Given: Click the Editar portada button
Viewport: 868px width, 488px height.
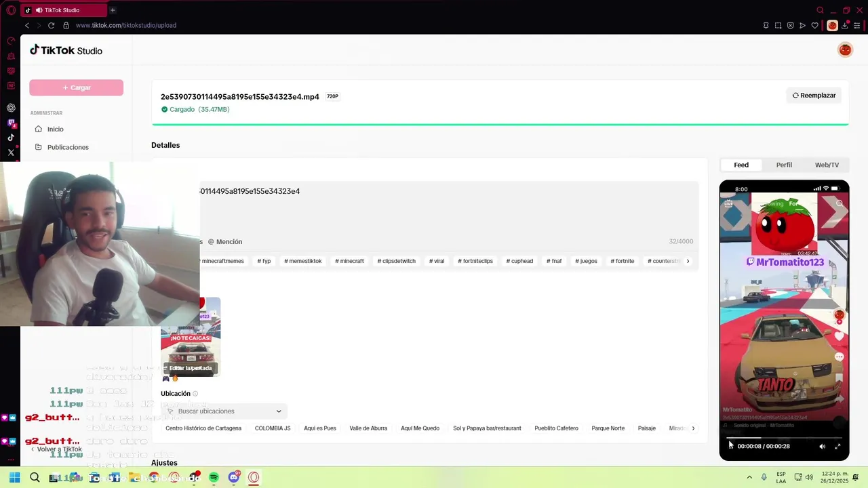Looking at the screenshot, I should point(191,368).
